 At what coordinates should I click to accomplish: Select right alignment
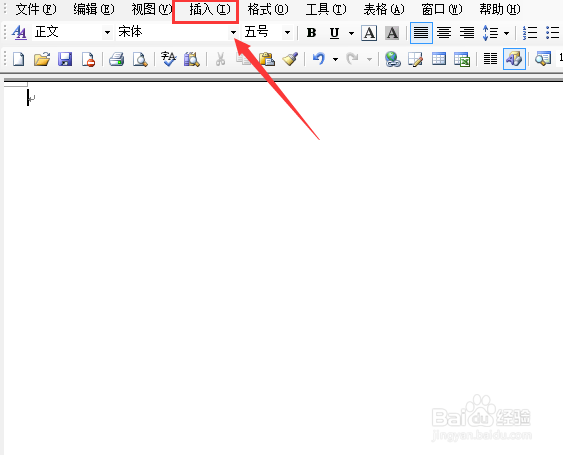point(467,33)
